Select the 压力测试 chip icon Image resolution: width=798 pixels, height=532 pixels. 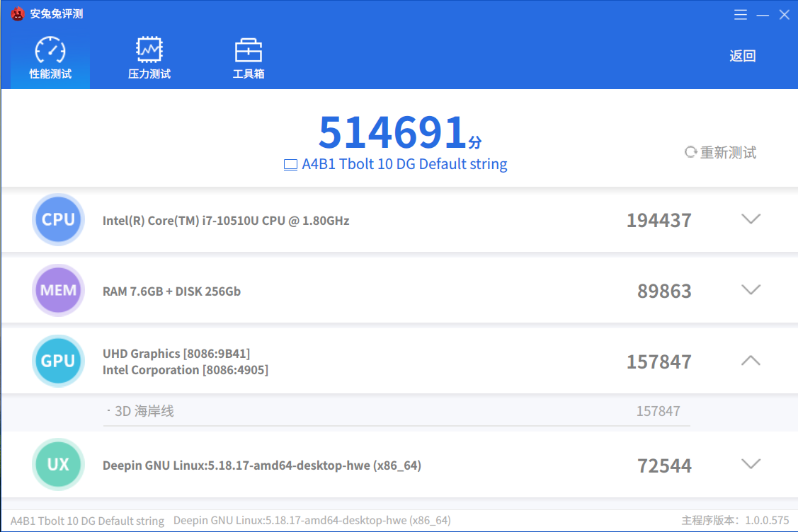tap(148, 49)
